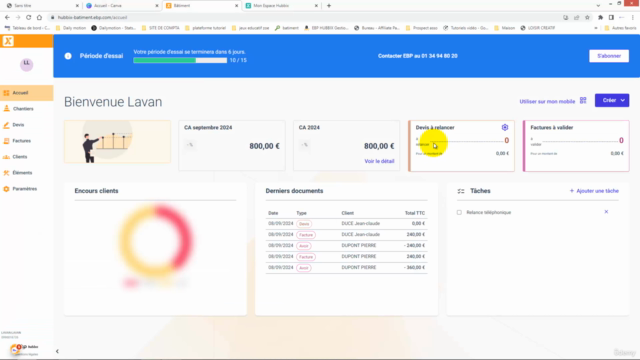The width and height of the screenshot is (640, 360).
Task: Open Facture row for DUPONT PIERRE 240,00 €
Action: 346,257
